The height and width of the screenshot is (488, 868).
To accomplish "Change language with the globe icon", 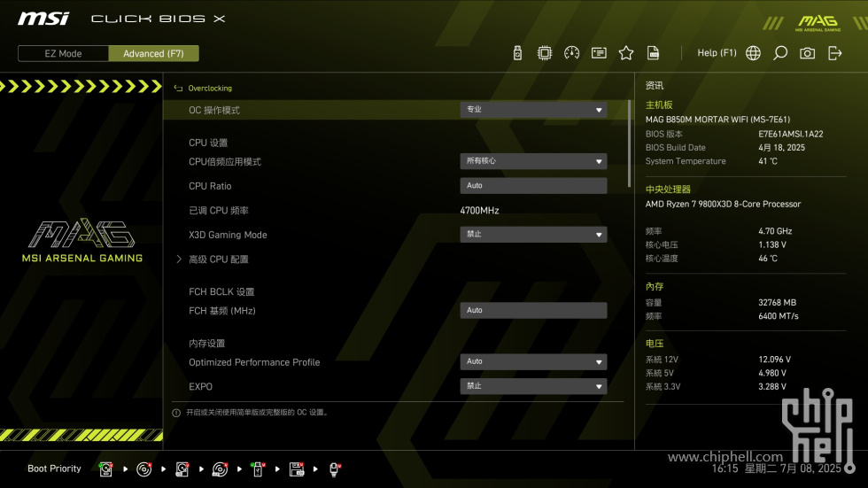I will [x=753, y=53].
